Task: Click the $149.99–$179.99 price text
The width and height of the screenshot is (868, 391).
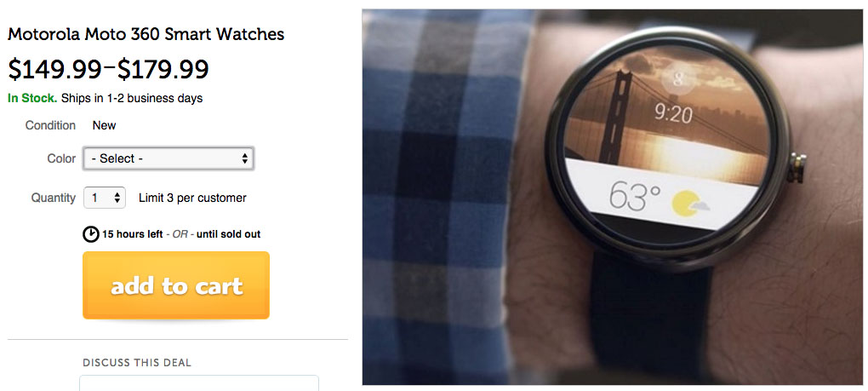Action: coord(108,69)
